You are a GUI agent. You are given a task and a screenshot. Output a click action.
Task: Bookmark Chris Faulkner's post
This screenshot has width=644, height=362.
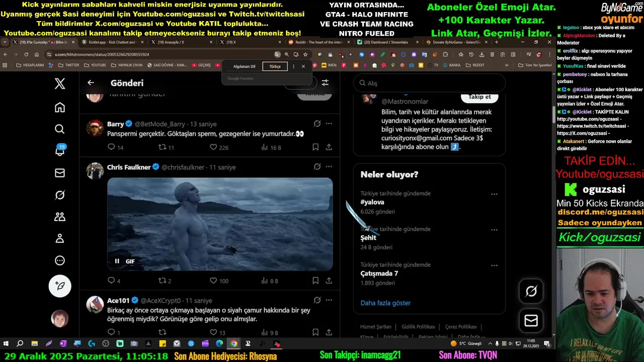(x=315, y=281)
